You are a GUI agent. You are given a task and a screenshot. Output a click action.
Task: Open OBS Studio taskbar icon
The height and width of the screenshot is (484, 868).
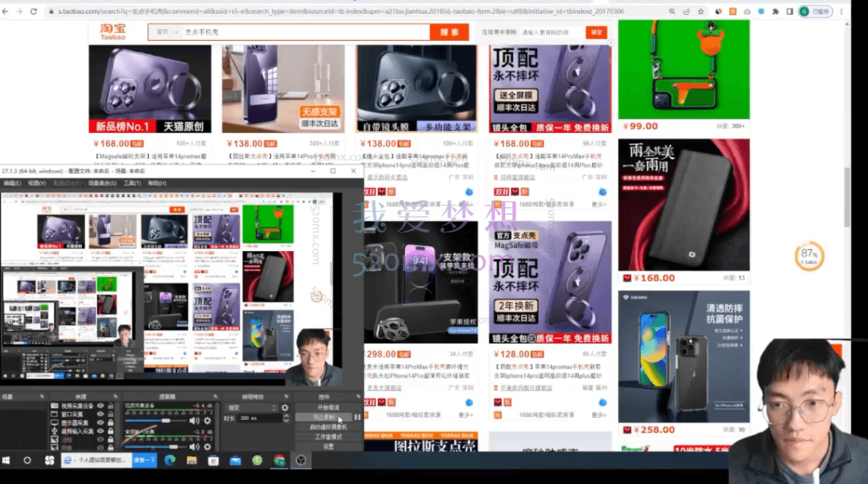pos(302,460)
